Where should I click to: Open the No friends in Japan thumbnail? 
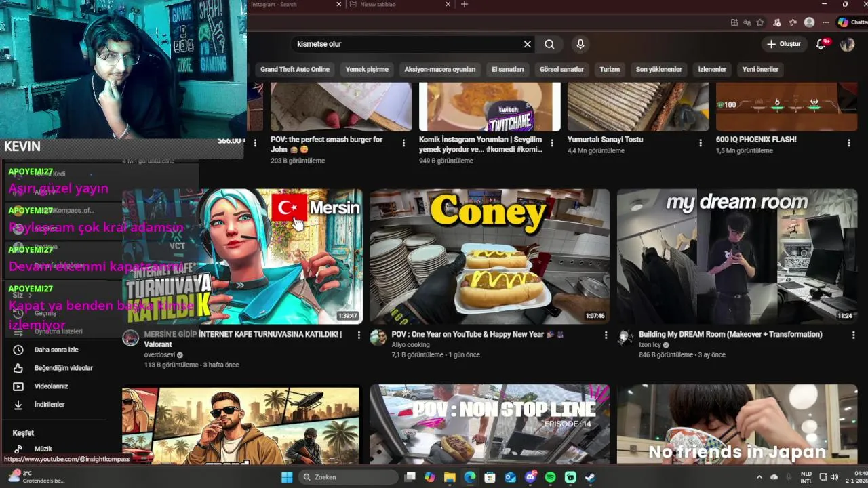coord(737,424)
